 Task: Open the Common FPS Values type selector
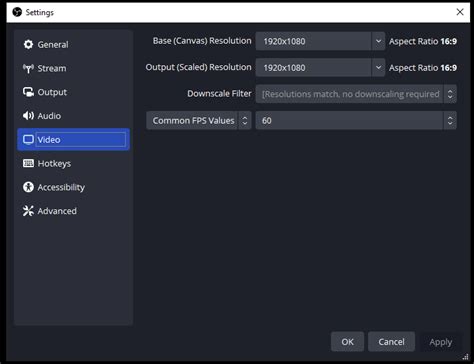pyautogui.click(x=199, y=120)
